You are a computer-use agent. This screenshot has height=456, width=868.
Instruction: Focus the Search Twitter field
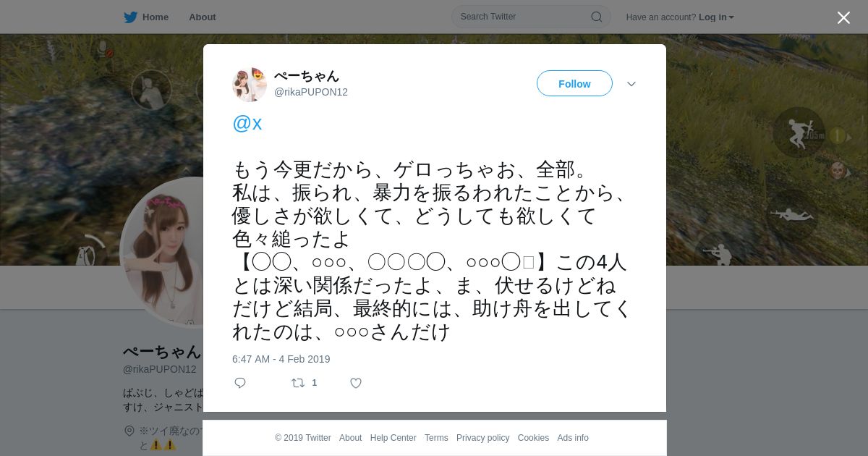coord(531,17)
